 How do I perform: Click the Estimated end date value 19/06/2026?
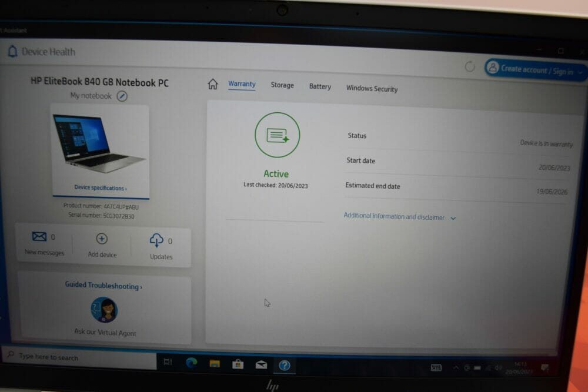pos(552,192)
